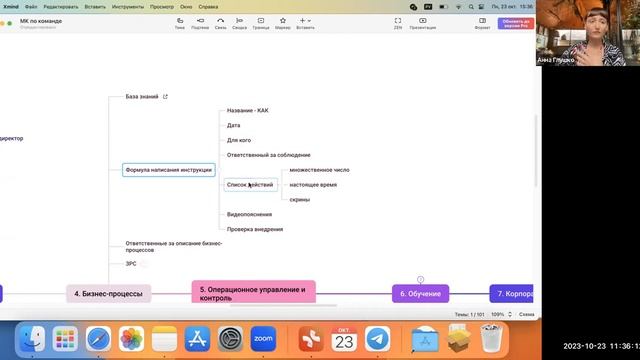
Task: Open Safari from the Dock
Action: pos(98,339)
